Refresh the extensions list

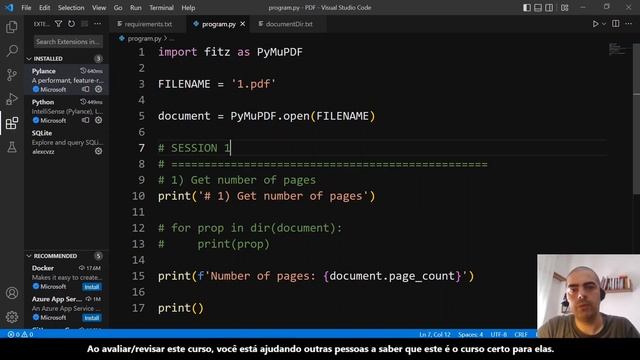point(71,24)
